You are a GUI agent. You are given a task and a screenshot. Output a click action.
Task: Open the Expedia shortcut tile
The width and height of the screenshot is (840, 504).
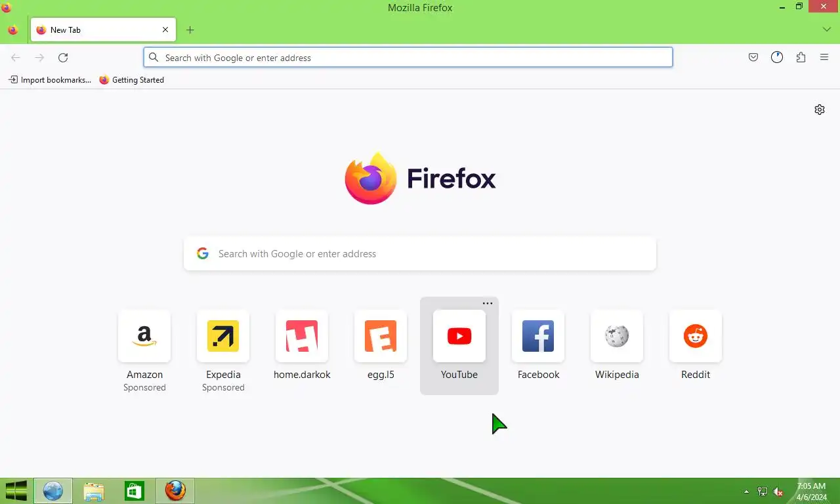click(223, 336)
